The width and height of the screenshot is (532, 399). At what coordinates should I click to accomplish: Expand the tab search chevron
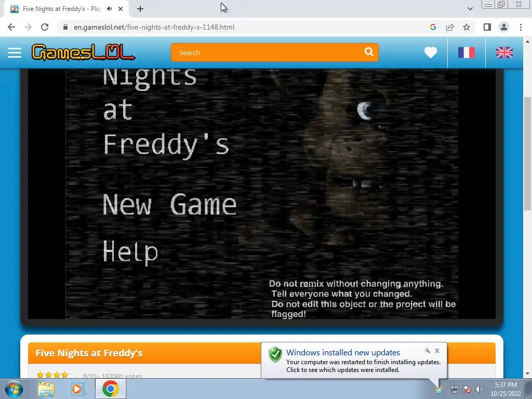pyautogui.click(x=470, y=9)
